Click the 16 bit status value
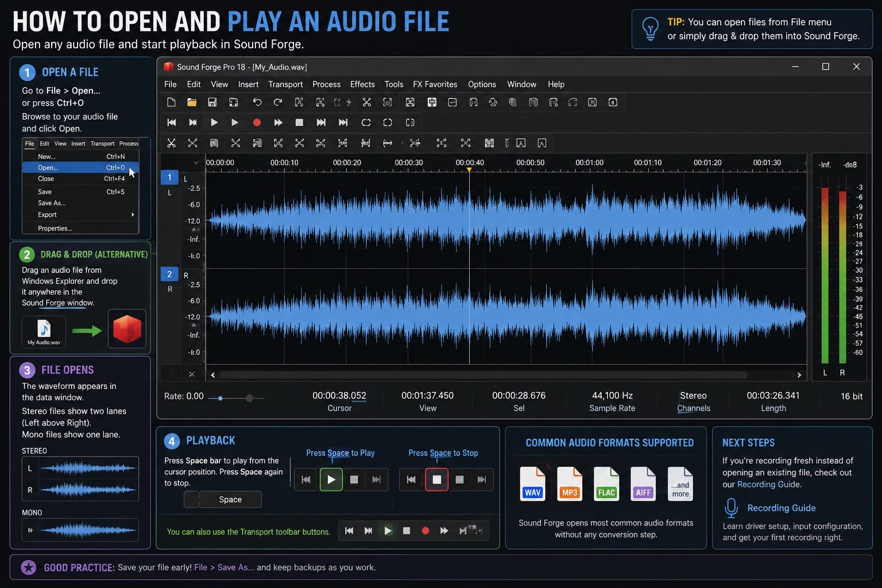The image size is (882, 588). (x=852, y=396)
